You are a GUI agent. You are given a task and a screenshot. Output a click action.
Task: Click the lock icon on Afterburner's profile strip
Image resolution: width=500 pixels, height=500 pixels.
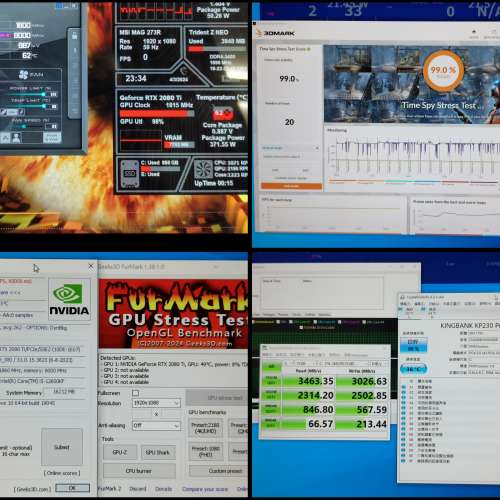(x=74, y=35)
